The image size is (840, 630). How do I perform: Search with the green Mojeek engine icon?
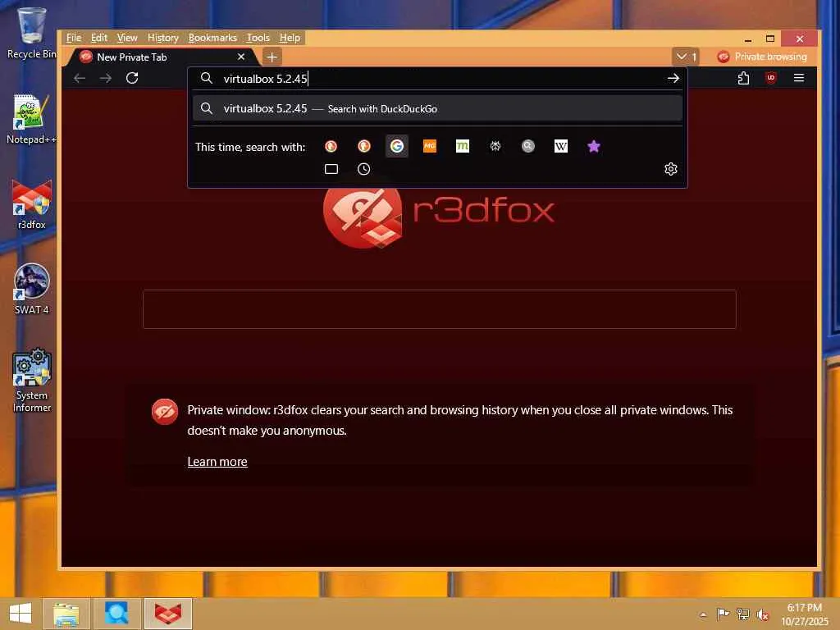point(463,146)
